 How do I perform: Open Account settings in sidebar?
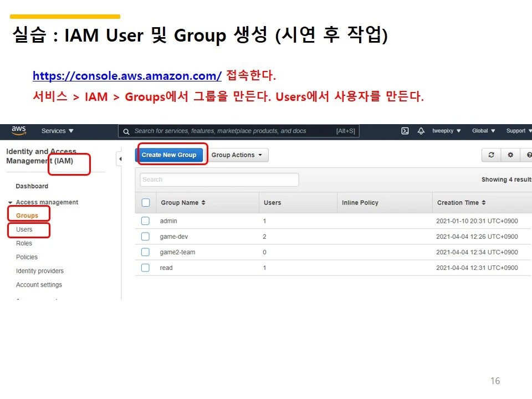[x=39, y=285]
